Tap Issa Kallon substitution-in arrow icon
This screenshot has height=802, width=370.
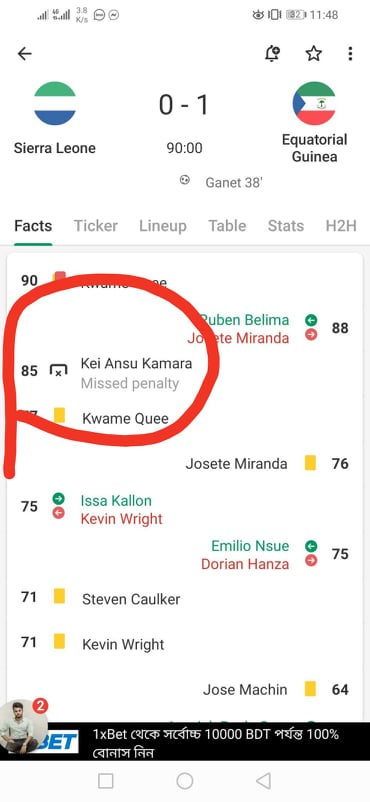pos(59,498)
